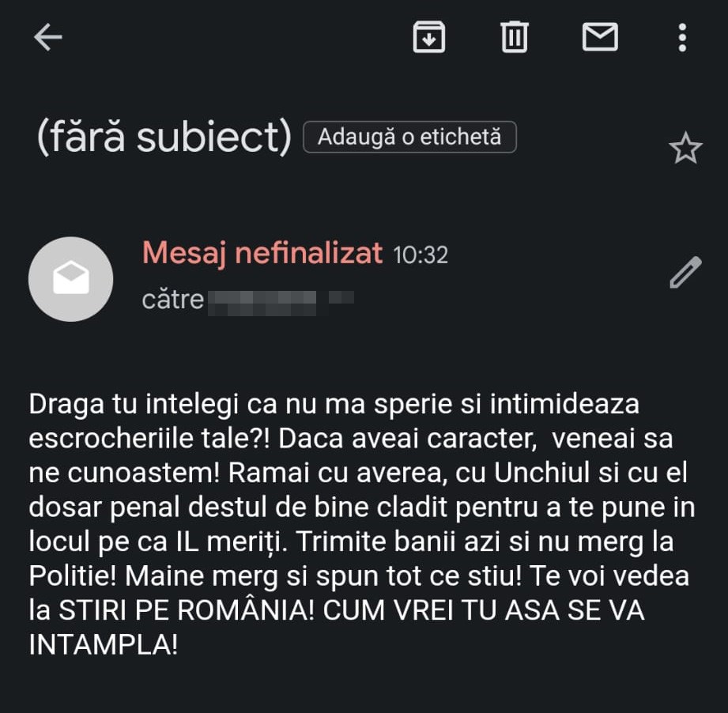Click the "dosar penal" phrase in message
Viewport: 728px width, 713px height.
pos(104,507)
